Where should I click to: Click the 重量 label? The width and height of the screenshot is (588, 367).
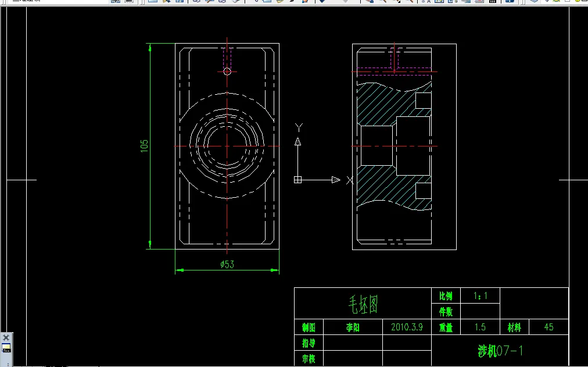coord(446,327)
